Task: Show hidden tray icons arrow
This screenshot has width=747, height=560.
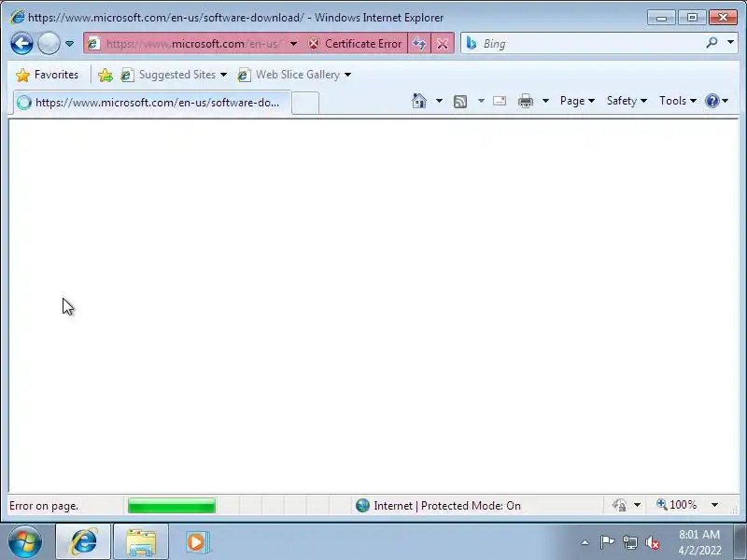Action: [585, 542]
